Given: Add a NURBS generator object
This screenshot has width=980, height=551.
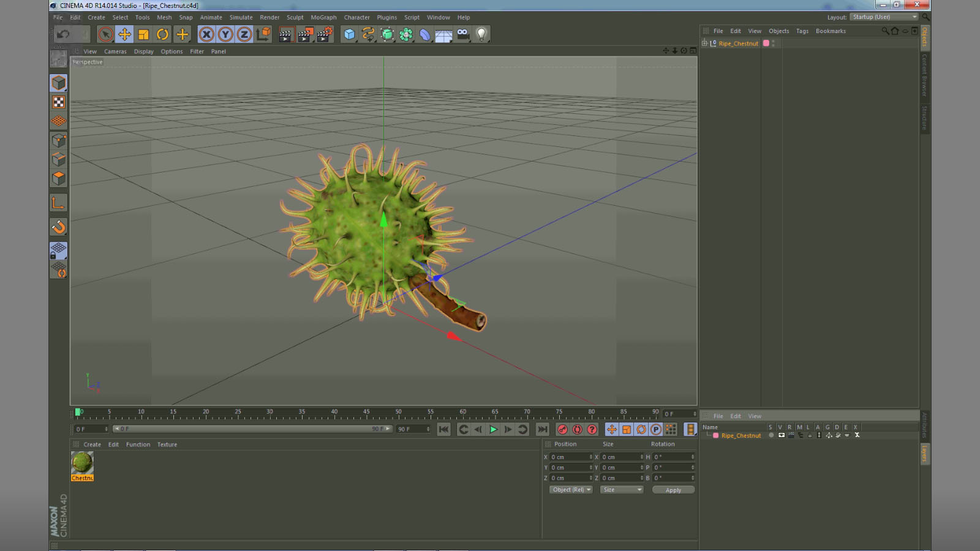Looking at the screenshot, I should click(387, 34).
